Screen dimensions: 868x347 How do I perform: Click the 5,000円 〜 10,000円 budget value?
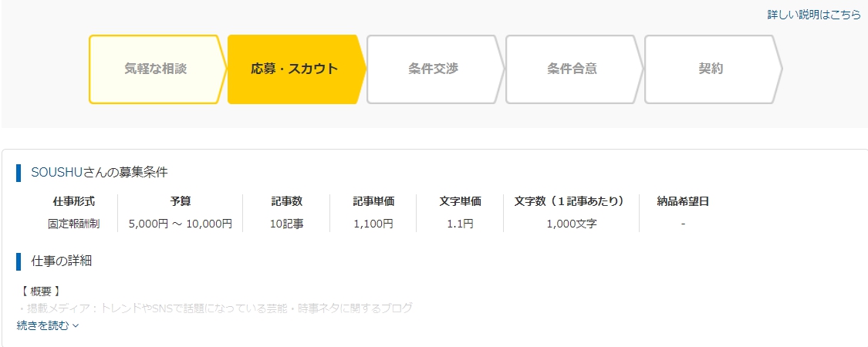181,224
